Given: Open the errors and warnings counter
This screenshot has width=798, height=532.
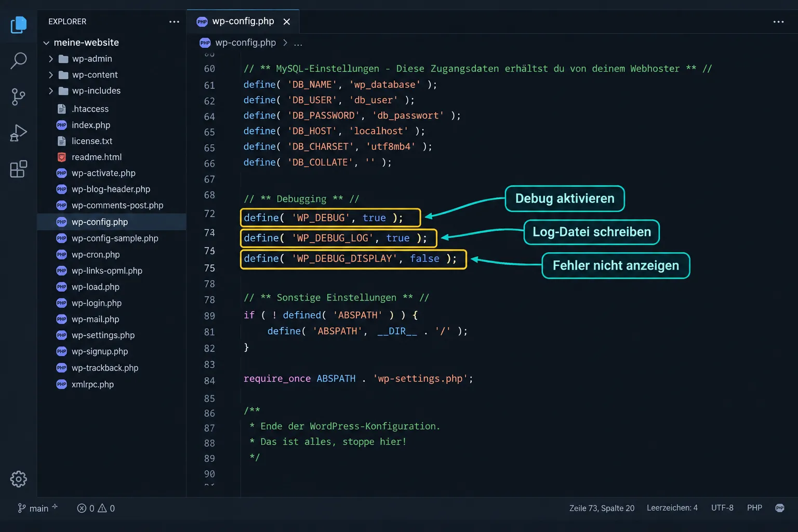Looking at the screenshot, I should 96,508.
